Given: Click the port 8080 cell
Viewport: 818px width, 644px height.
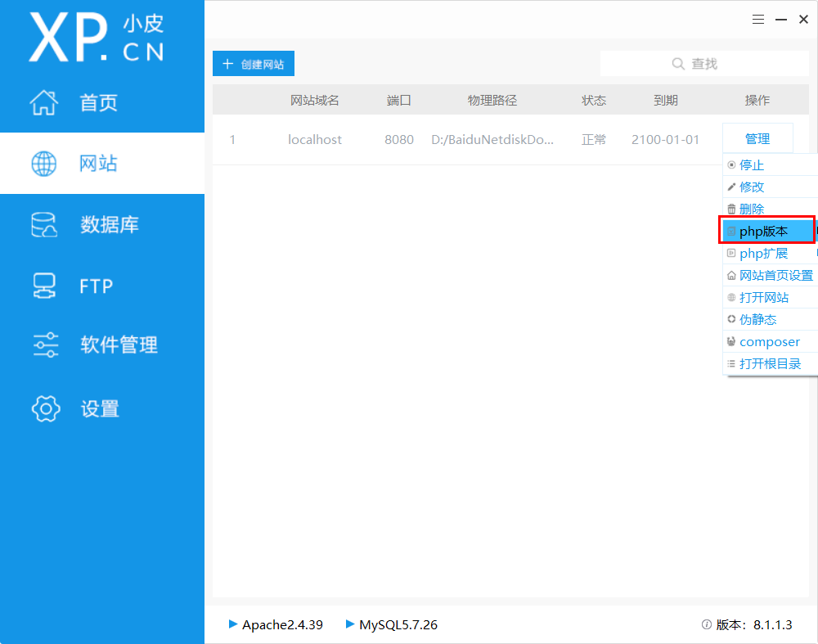Looking at the screenshot, I should (399, 139).
